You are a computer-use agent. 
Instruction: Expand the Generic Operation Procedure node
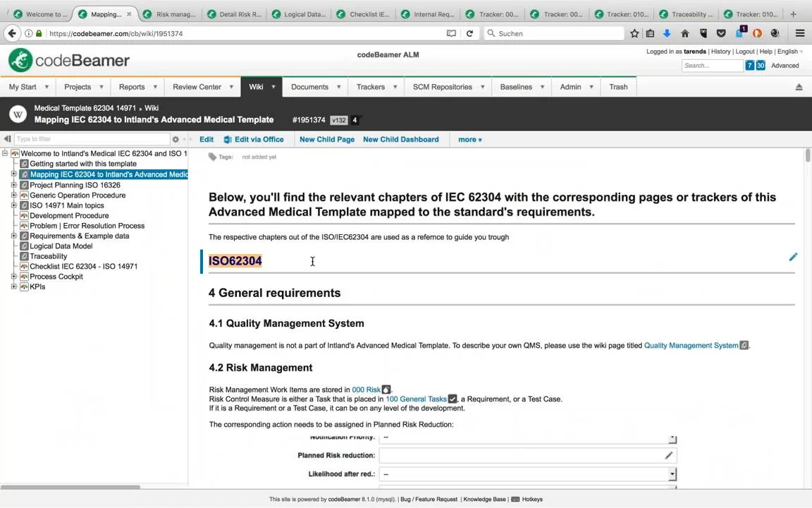coord(14,195)
